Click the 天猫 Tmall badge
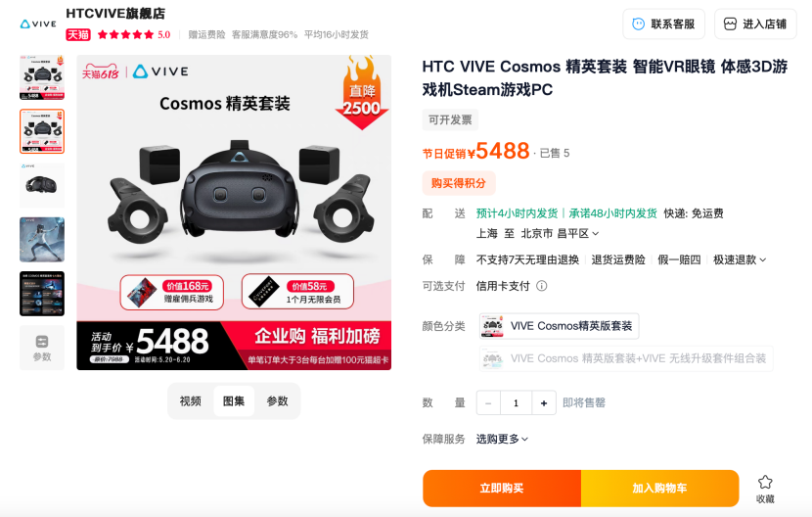 (x=78, y=34)
